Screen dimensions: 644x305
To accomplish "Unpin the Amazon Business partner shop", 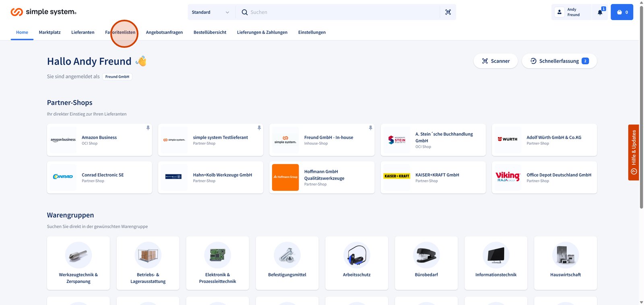I will pyautogui.click(x=148, y=128).
